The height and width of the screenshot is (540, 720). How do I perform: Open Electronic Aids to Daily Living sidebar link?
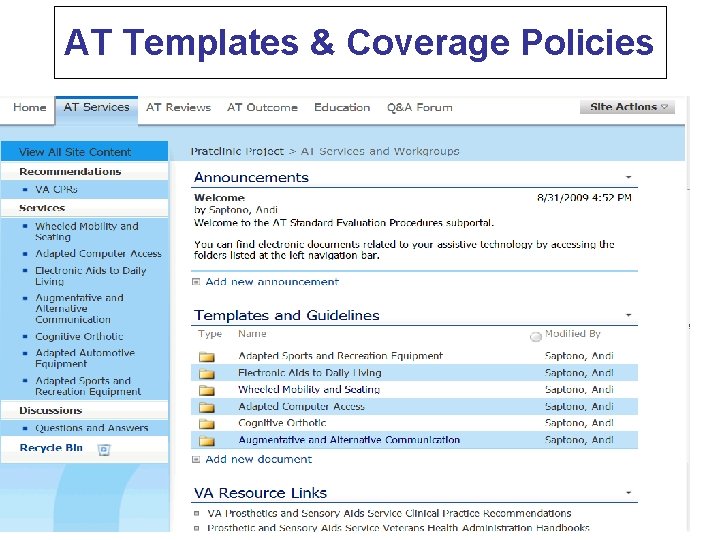(x=90, y=276)
